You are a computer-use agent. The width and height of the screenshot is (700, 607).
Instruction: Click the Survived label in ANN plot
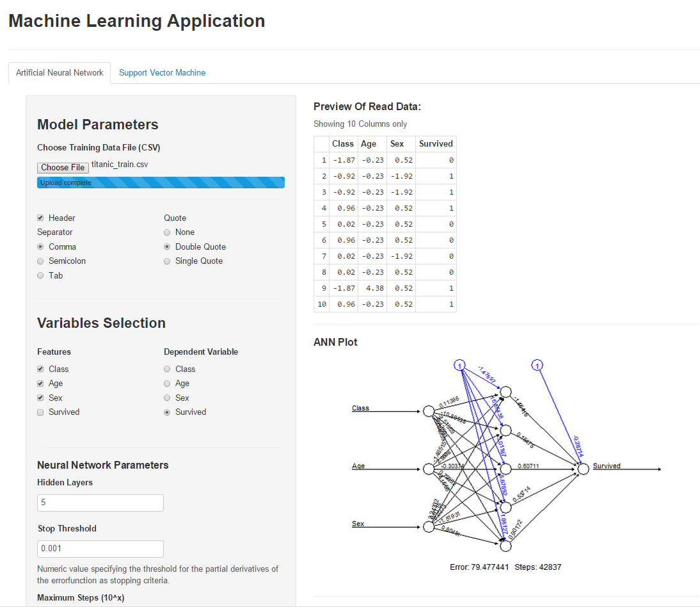coord(607,466)
